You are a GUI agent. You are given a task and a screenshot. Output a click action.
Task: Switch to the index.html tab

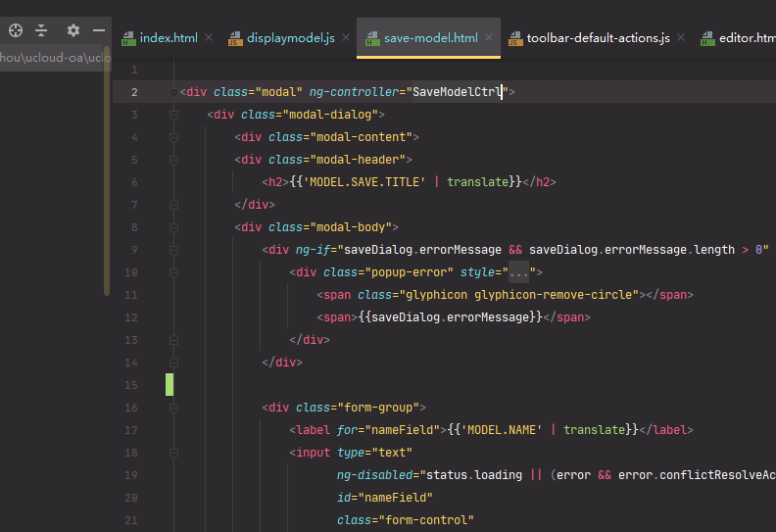(x=169, y=37)
